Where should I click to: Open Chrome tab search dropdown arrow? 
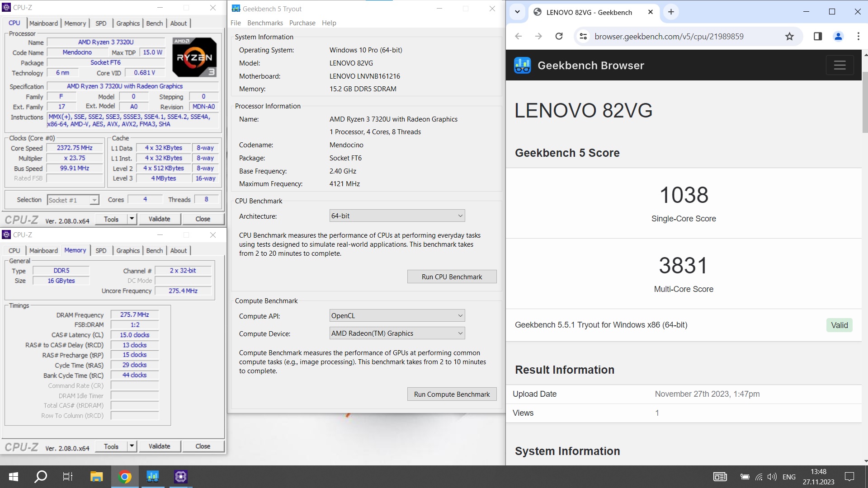(517, 12)
